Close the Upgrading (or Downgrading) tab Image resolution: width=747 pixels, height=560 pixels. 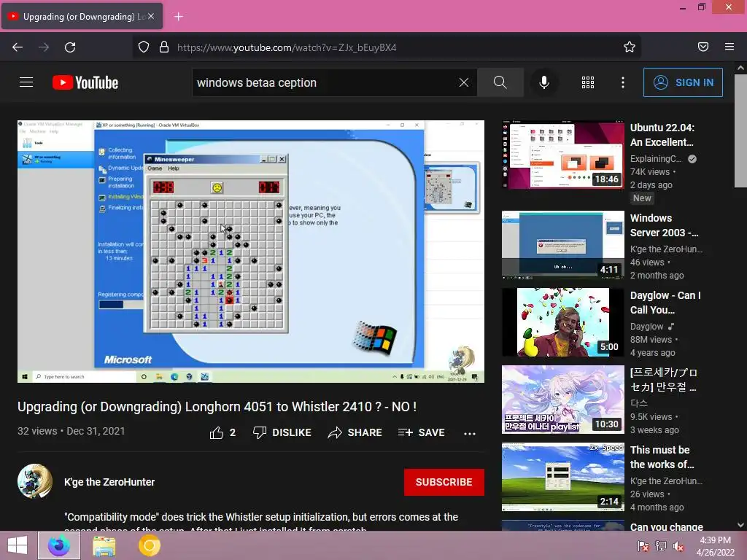[x=151, y=16]
